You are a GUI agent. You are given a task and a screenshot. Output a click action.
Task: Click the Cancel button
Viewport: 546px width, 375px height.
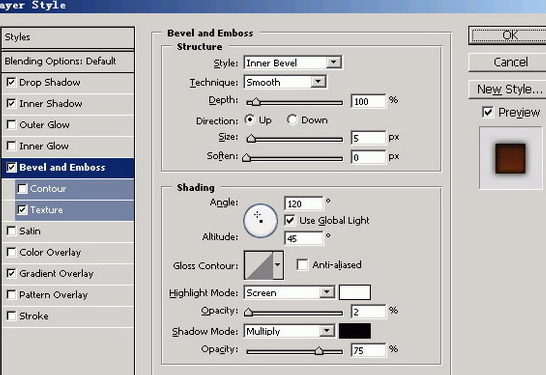[x=508, y=62]
